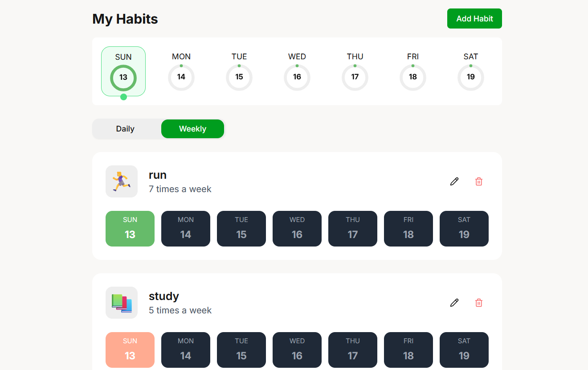Select SAT 19 in the study habit row
588x370 pixels.
pyautogui.click(x=464, y=350)
